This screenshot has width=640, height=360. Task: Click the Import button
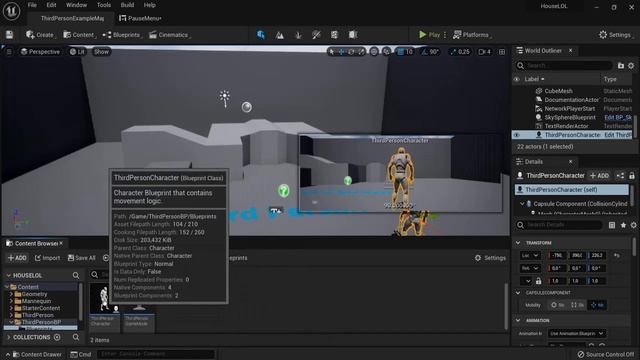(x=47, y=258)
